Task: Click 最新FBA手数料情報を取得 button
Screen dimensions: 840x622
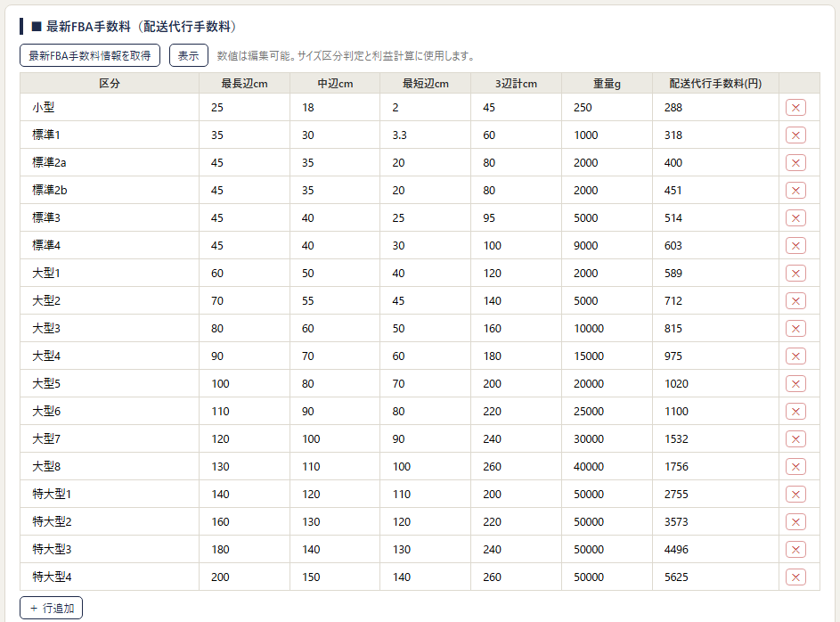Action: [90, 56]
